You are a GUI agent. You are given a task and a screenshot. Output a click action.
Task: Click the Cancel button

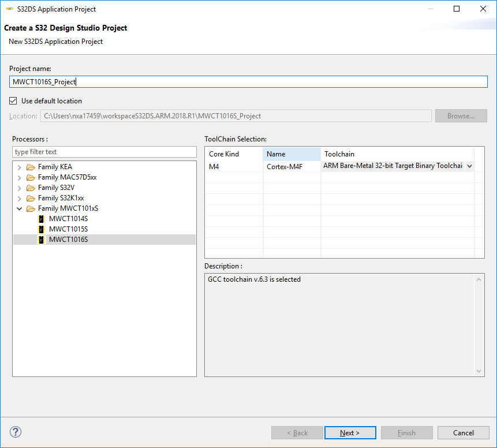[x=464, y=433]
